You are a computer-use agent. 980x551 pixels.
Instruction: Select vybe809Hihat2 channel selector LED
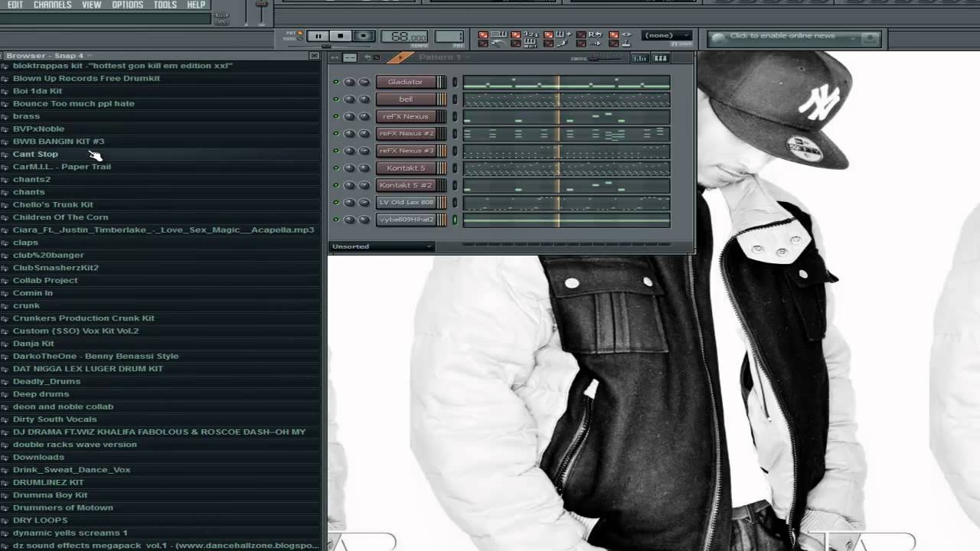455,220
